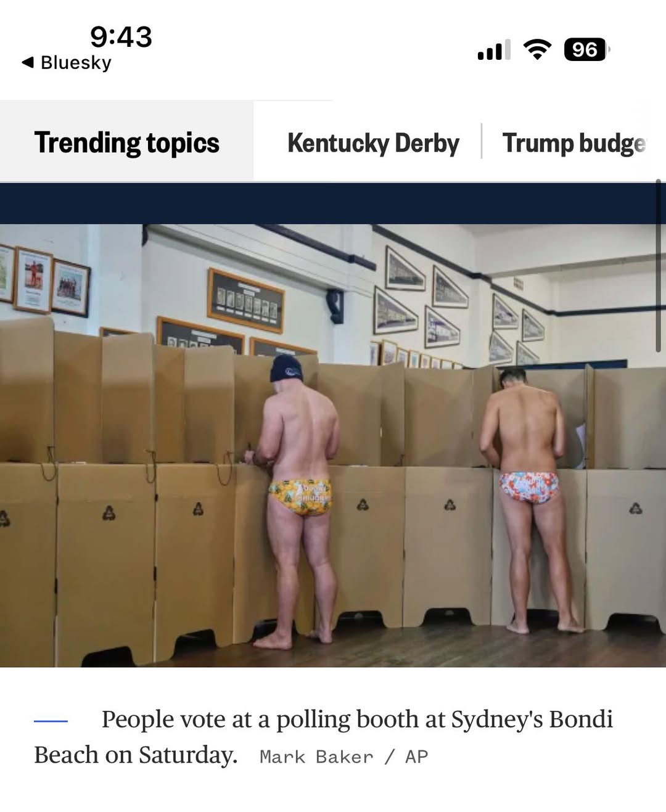The height and width of the screenshot is (812, 666).
Task: Tap the 9:43 clock display
Action: click(121, 36)
